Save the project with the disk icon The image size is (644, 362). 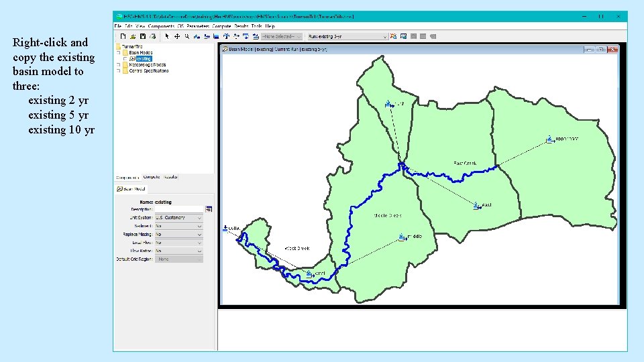coord(143,36)
